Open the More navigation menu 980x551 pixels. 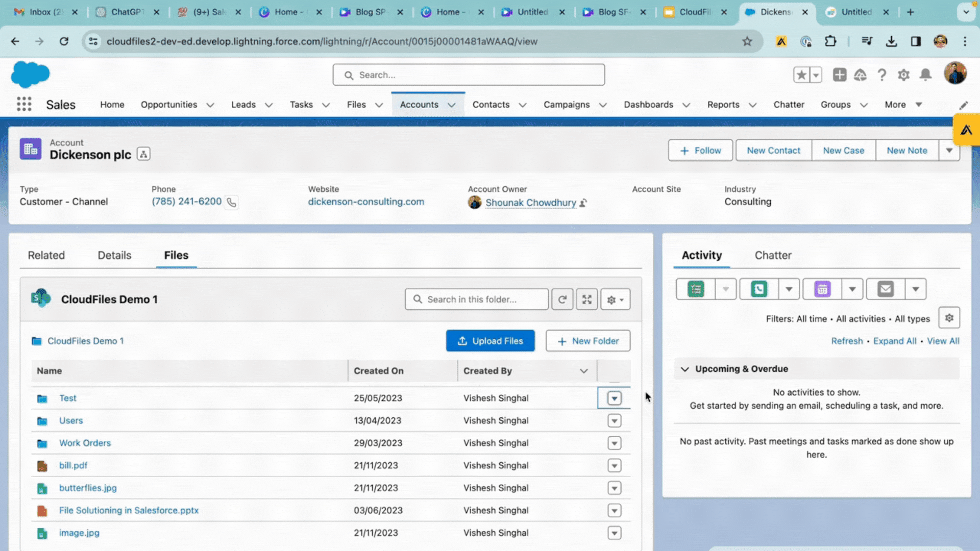point(903,105)
